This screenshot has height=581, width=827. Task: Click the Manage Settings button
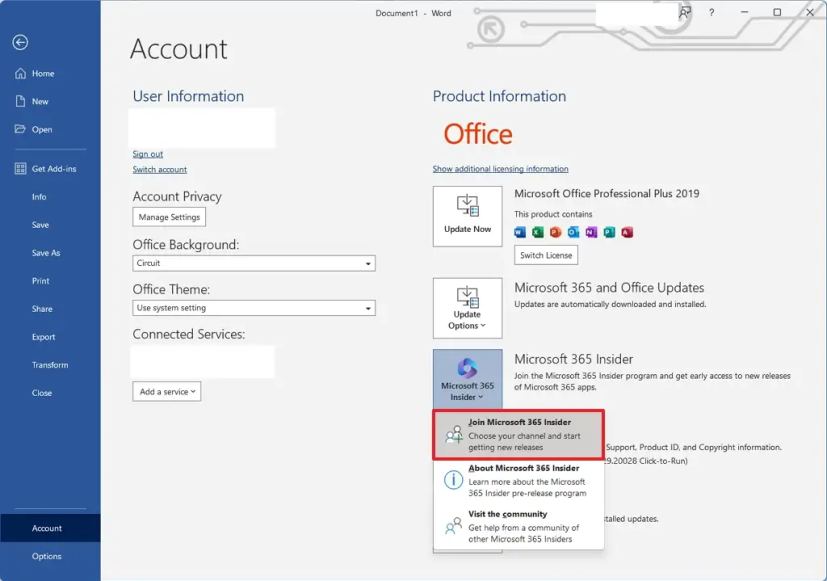coord(169,217)
